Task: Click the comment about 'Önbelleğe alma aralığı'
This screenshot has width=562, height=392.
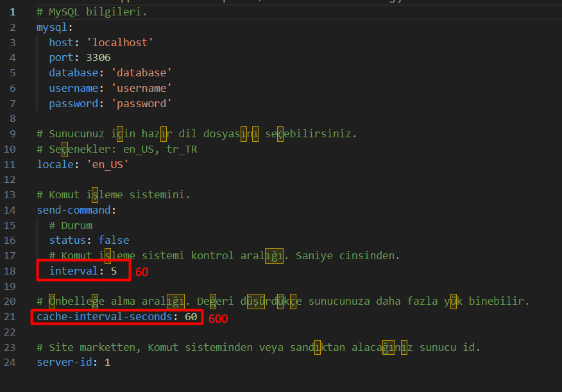Action: click(283, 302)
